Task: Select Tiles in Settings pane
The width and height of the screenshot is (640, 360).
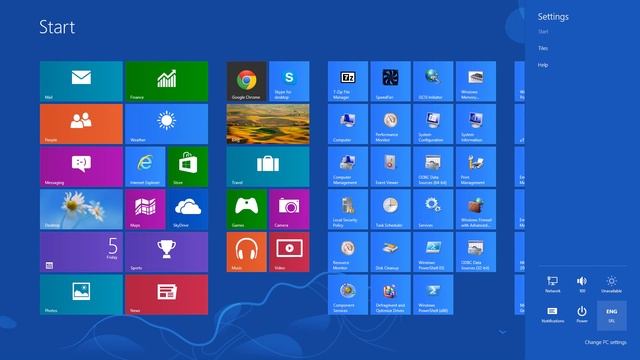Action: click(543, 48)
